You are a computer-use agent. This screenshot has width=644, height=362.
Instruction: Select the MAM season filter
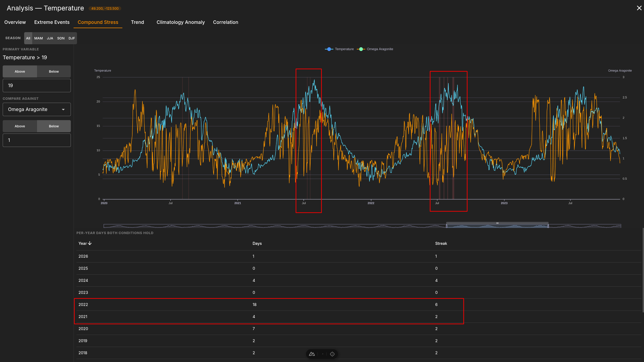tap(39, 38)
